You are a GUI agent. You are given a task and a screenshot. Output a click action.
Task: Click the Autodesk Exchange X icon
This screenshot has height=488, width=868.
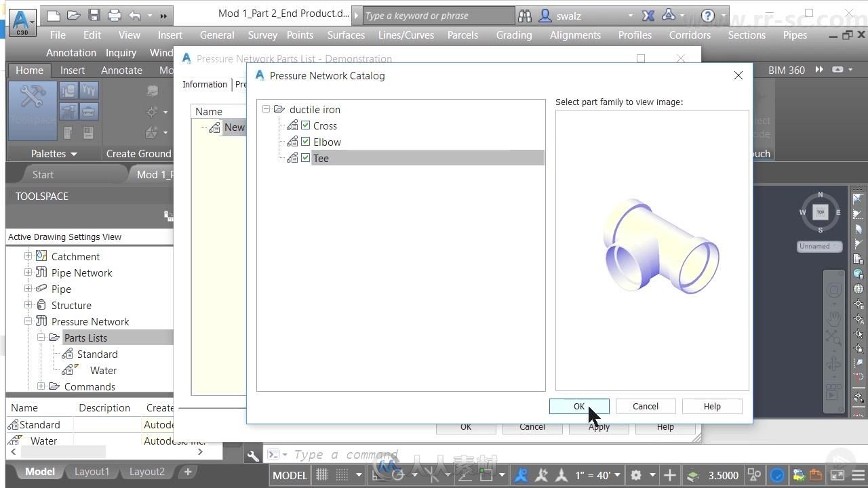[648, 15]
